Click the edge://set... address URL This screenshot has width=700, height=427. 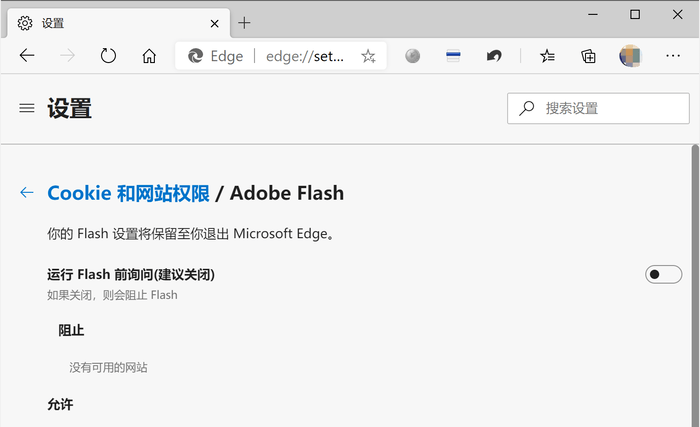click(x=305, y=56)
